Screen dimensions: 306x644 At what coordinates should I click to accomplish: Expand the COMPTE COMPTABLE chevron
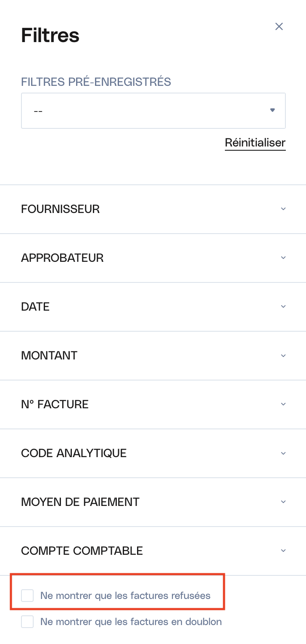[283, 551]
